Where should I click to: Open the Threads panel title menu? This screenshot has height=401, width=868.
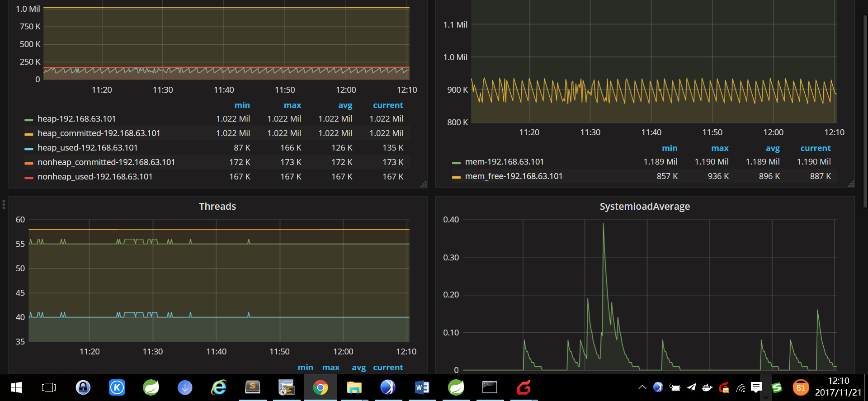[x=217, y=206]
